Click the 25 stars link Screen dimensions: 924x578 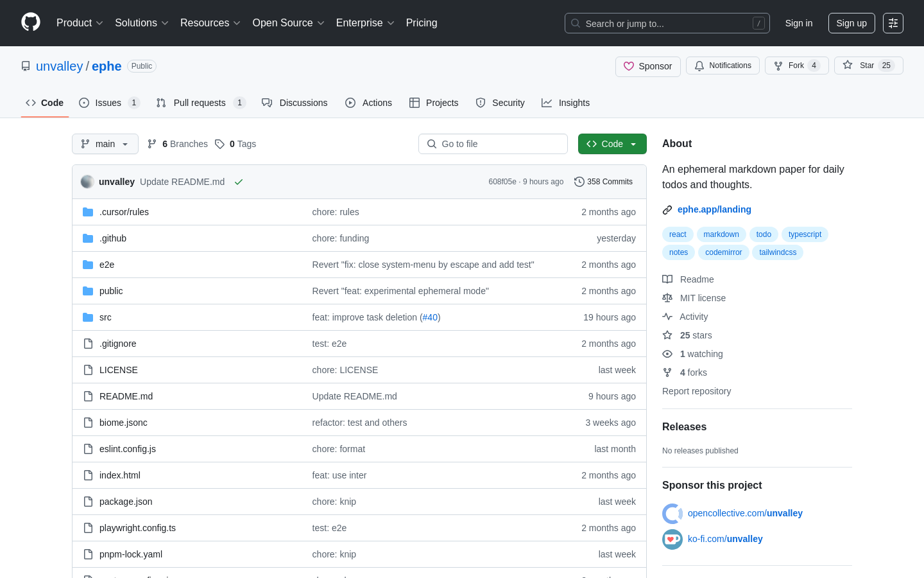coord(696,335)
